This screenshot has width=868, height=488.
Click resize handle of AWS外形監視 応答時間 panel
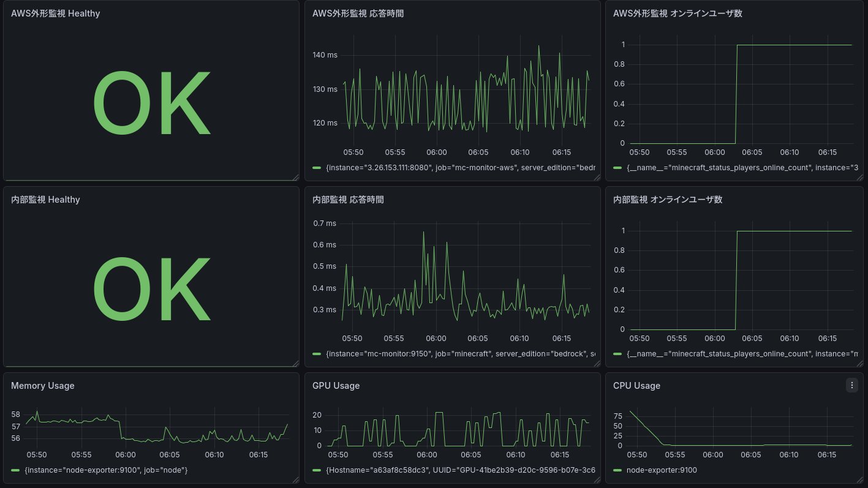(x=596, y=177)
